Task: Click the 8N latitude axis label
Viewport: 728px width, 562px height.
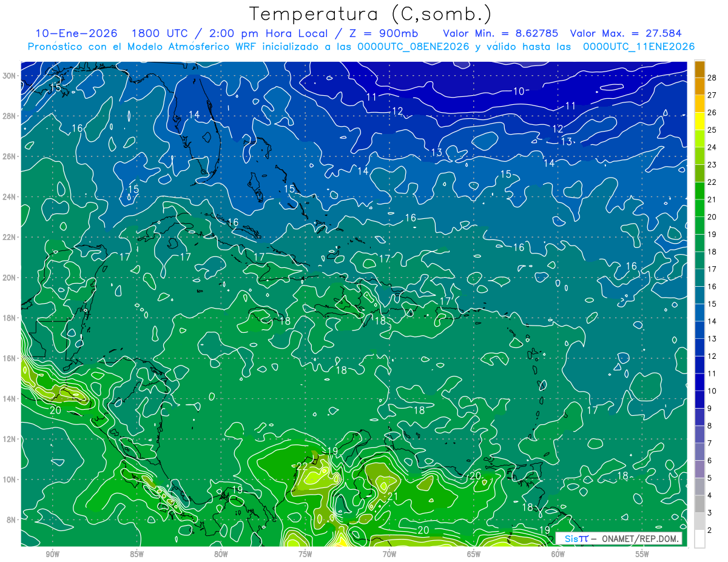Action: click(12, 520)
